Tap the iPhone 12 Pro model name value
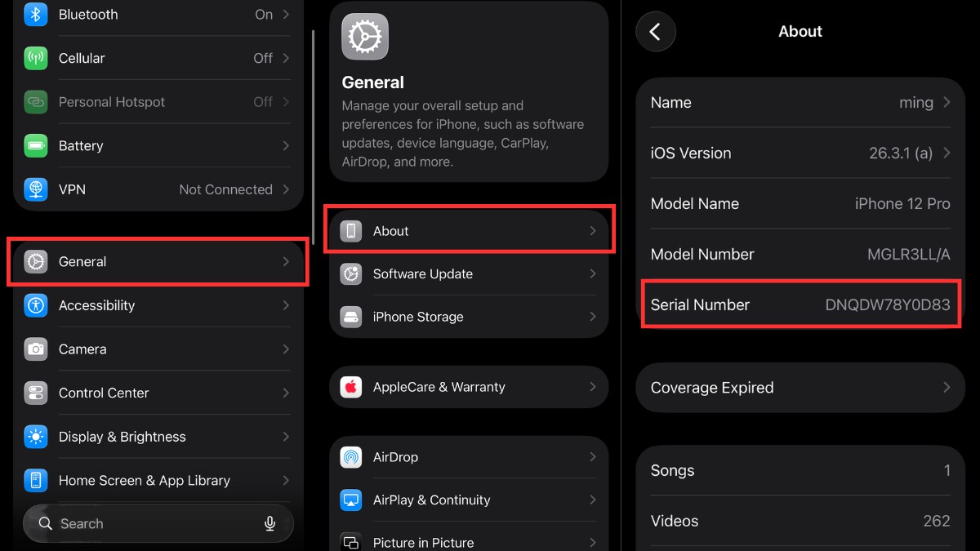980x551 pixels. (902, 203)
